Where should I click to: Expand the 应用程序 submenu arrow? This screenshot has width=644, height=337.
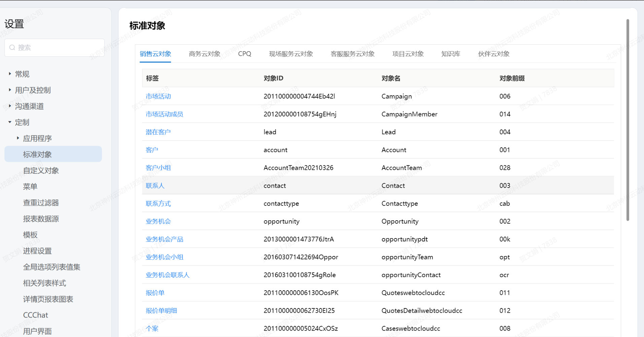click(x=18, y=138)
